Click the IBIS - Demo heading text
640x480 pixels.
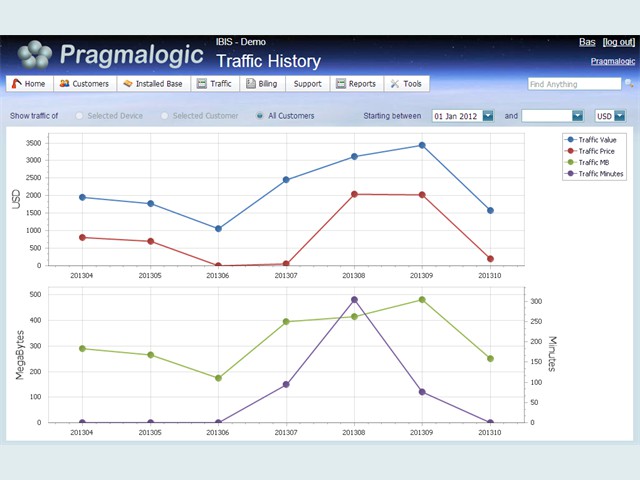click(x=241, y=42)
